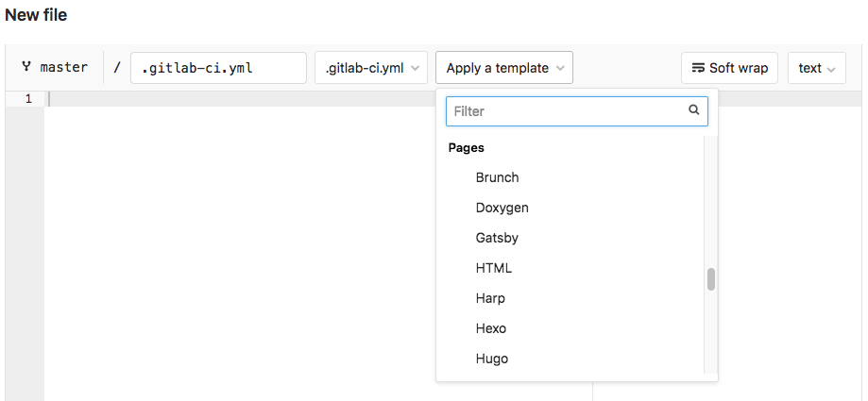The image size is (868, 401).
Task: Click line 1 in the editor
Action: 236,99
